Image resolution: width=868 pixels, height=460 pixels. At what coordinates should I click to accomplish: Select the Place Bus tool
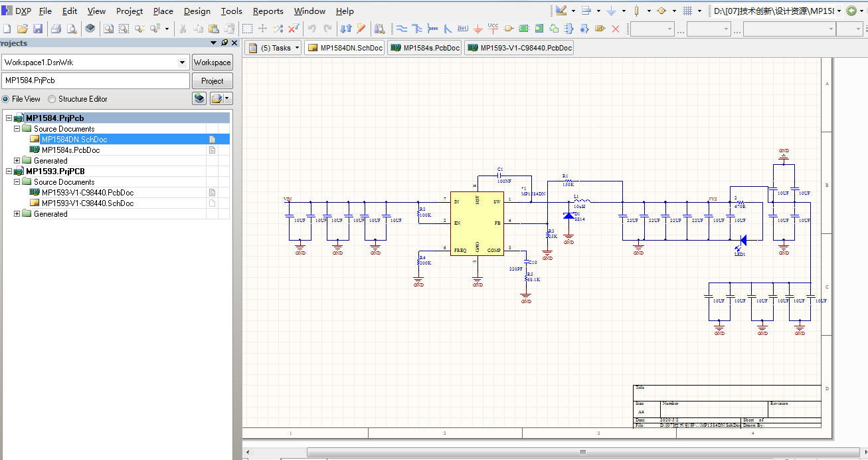pos(417,29)
